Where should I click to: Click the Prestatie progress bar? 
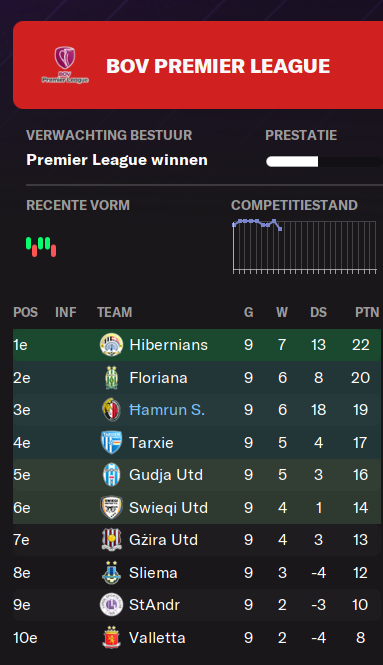324,162
